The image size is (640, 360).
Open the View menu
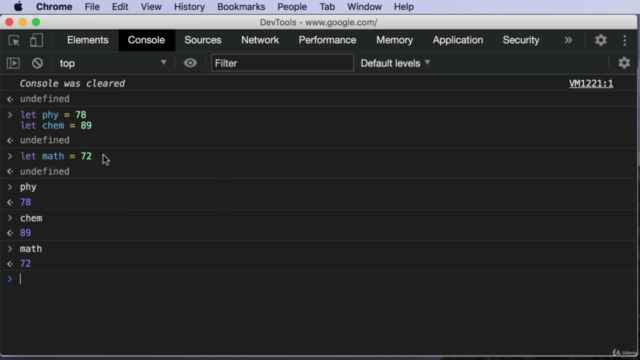point(151,7)
